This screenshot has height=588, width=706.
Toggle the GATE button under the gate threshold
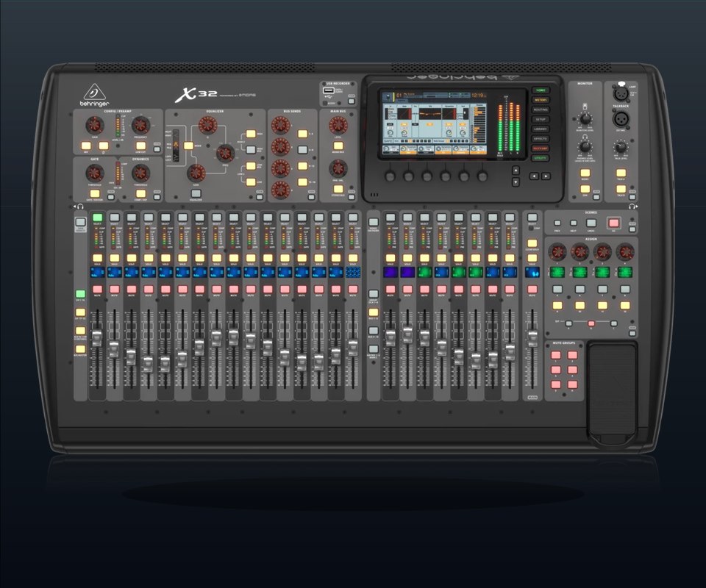click(x=95, y=193)
